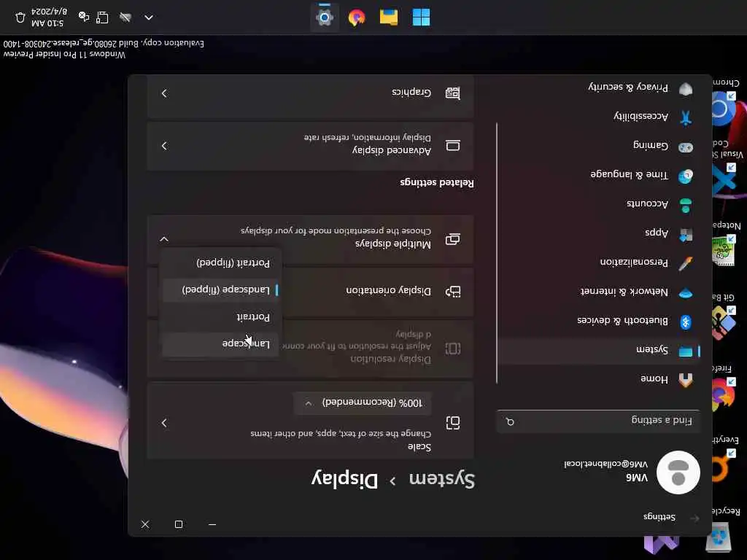747x560 pixels.
Task: Open the 100% (Recommended) scale dropdown
Action: click(x=363, y=402)
